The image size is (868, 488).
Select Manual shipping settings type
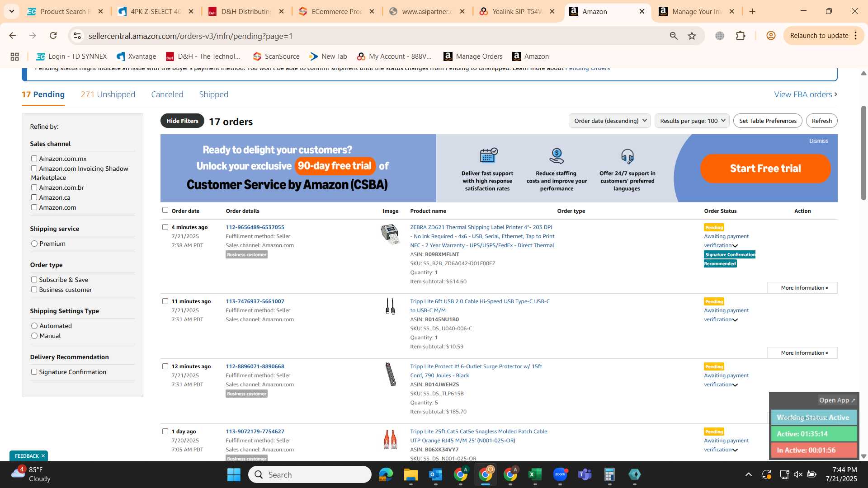click(34, 336)
